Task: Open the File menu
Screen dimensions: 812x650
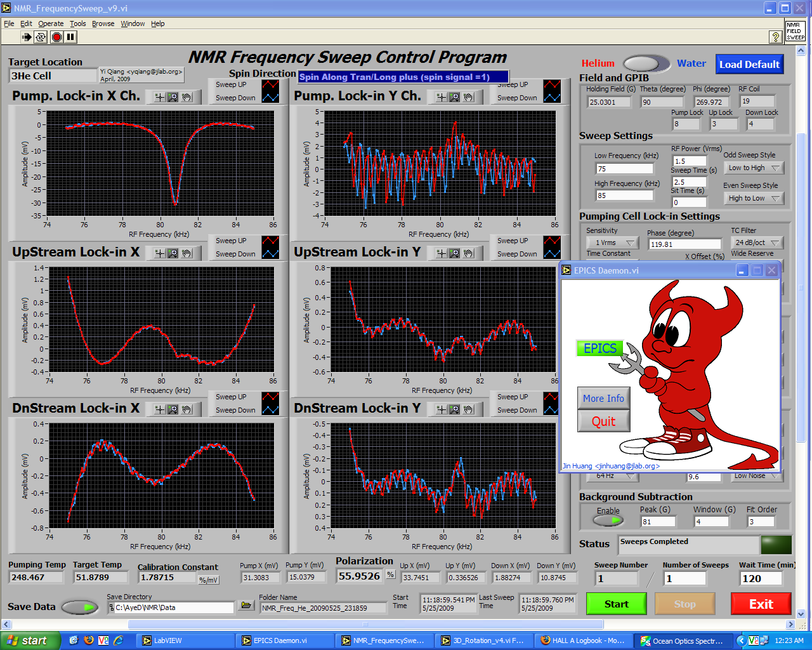Action: 9,23
